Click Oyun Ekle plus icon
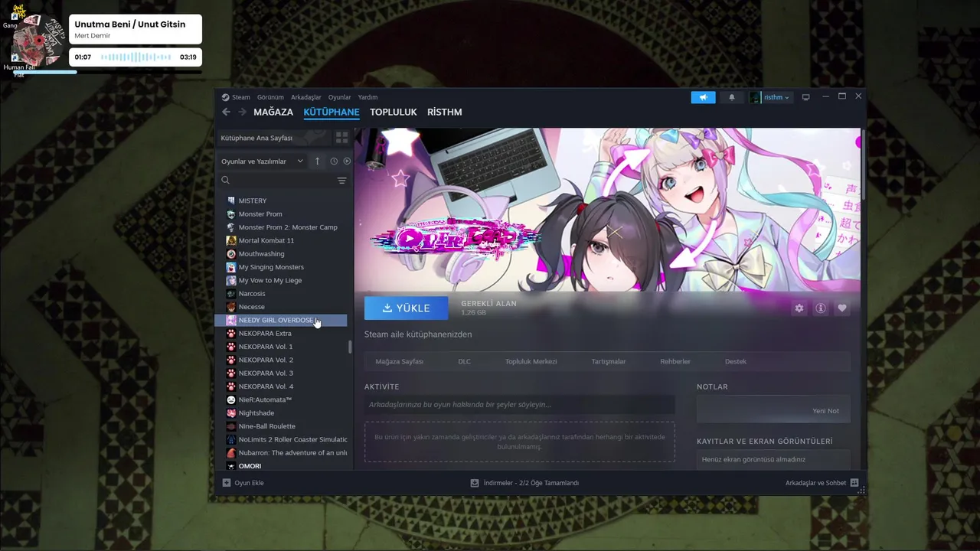The height and width of the screenshot is (551, 980). point(227,483)
